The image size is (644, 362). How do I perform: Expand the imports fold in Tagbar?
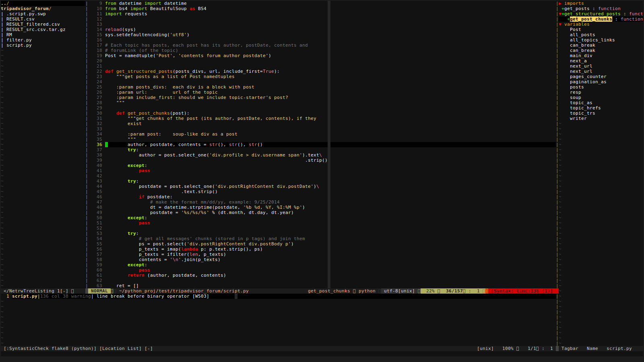click(x=560, y=3)
